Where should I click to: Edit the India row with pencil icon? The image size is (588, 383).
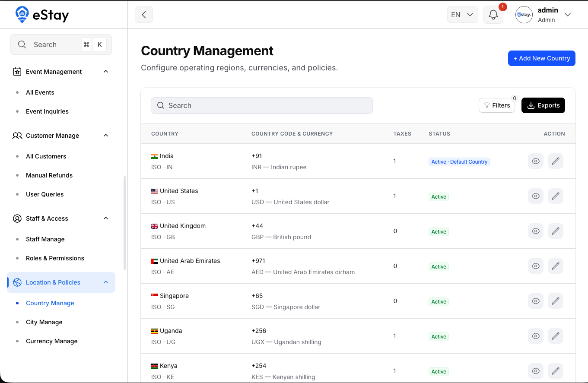pos(556,161)
